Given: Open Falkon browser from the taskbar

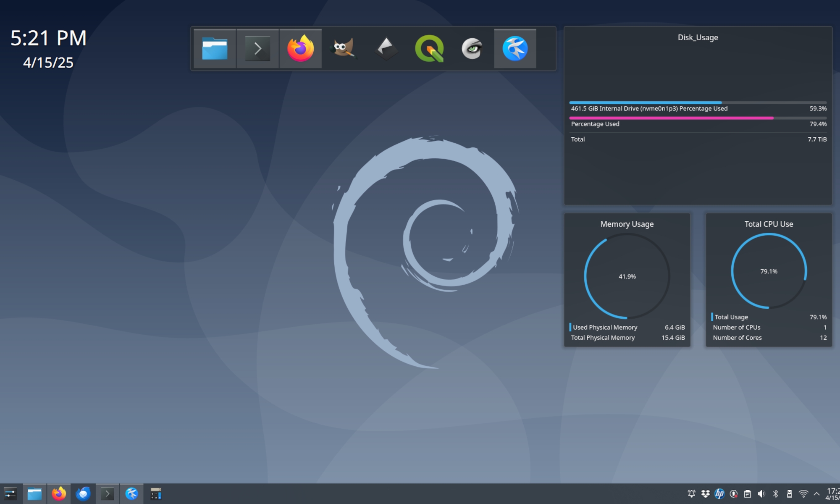Looking at the screenshot, I should (x=132, y=494).
